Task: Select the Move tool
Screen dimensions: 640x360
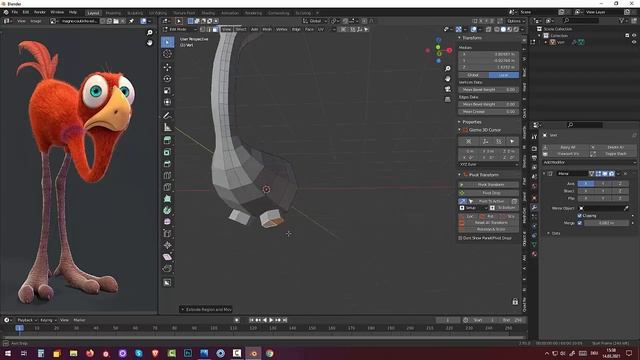Action: click(x=167, y=67)
